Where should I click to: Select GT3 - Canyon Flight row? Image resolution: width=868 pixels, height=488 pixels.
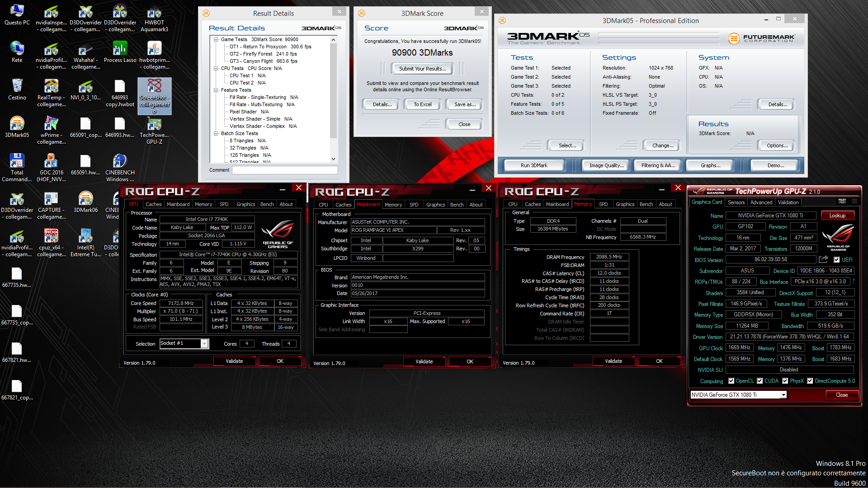pos(263,61)
